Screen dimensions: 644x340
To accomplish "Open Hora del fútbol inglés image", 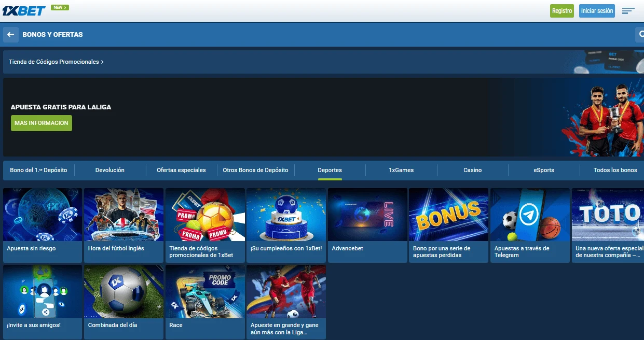I will (x=124, y=215).
